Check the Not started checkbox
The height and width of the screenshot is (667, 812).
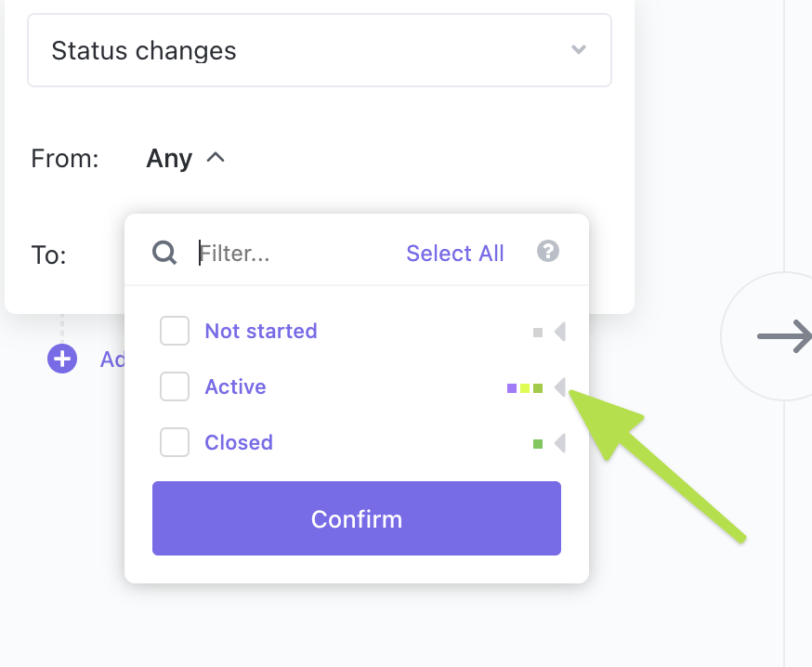coord(175,331)
